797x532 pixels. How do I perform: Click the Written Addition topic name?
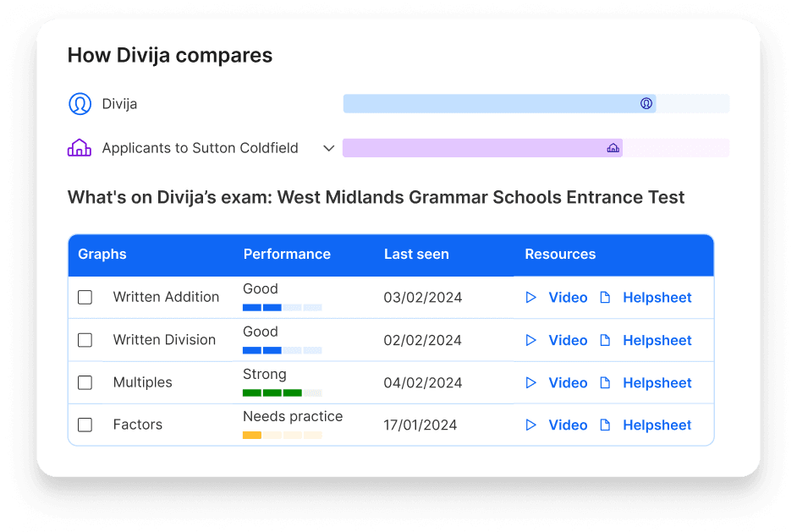[166, 297]
